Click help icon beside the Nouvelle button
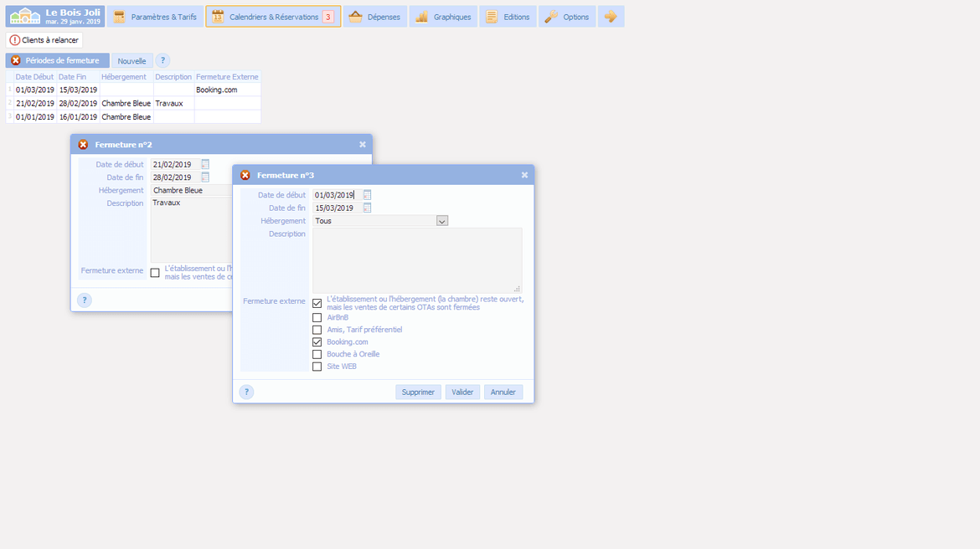Viewport: 980px width, 549px height. coord(162,61)
